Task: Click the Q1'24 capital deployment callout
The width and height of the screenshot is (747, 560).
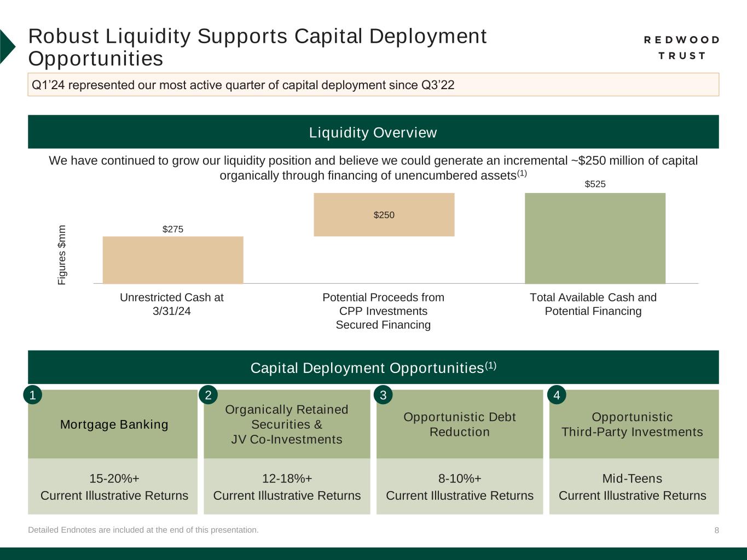Action: pos(373,85)
